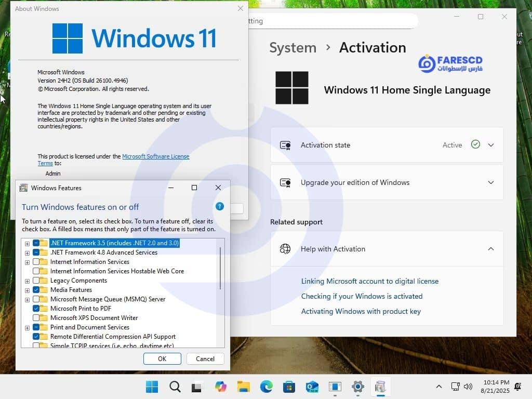This screenshot has width=532, height=399.
Task: Expand Upgrade your edition of Windows chevron
Action: [x=490, y=182]
